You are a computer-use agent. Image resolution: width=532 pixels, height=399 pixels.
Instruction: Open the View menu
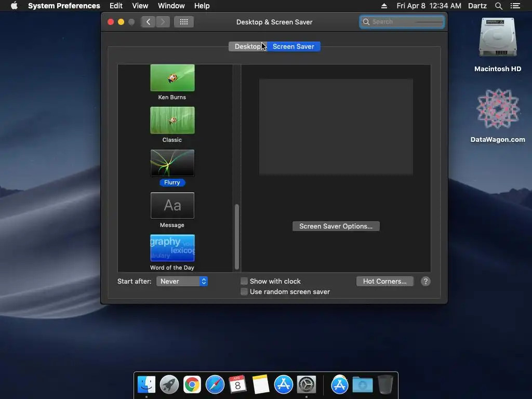click(140, 6)
